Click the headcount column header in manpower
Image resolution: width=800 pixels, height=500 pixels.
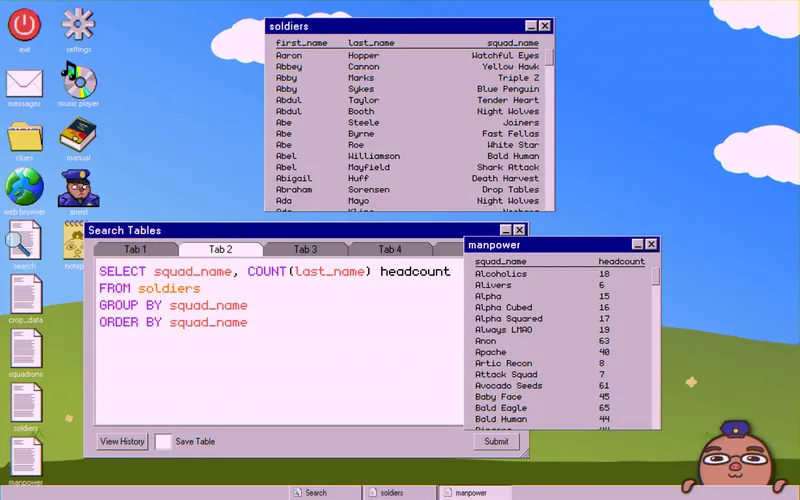(x=621, y=261)
